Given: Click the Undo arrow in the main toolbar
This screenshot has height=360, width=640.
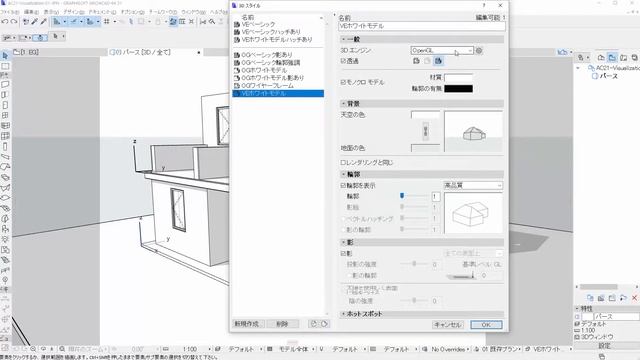Looking at the screenshot, I should (x=5, y=21).
